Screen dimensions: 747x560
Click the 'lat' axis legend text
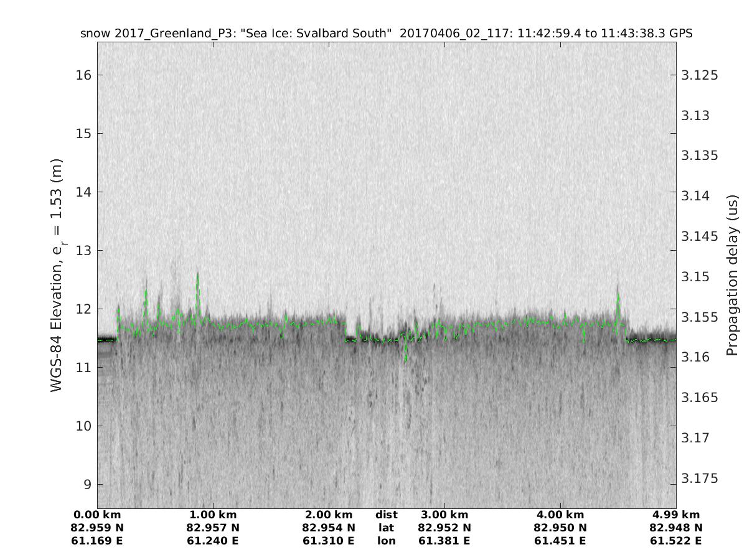click(386, 528)
